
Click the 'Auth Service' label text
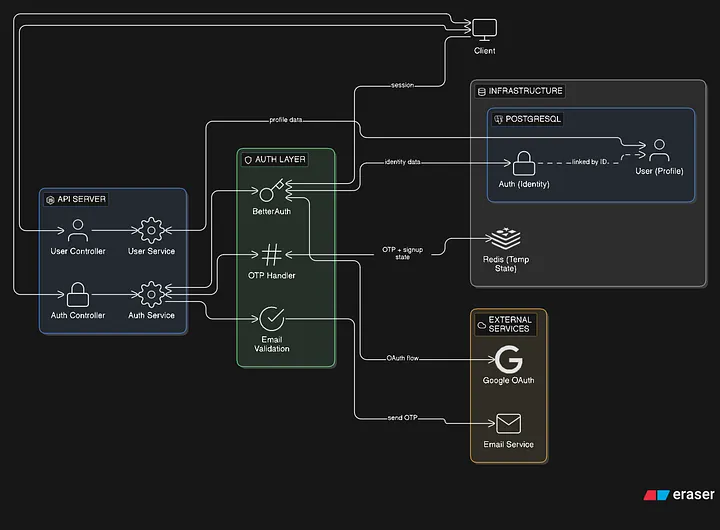(151, 316)
